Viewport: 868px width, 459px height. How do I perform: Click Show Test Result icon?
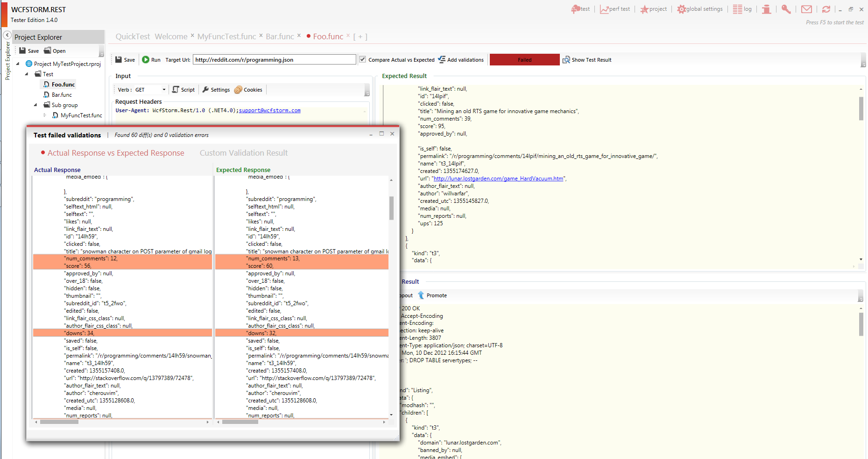pyautogui.click(x=566, y=59)
